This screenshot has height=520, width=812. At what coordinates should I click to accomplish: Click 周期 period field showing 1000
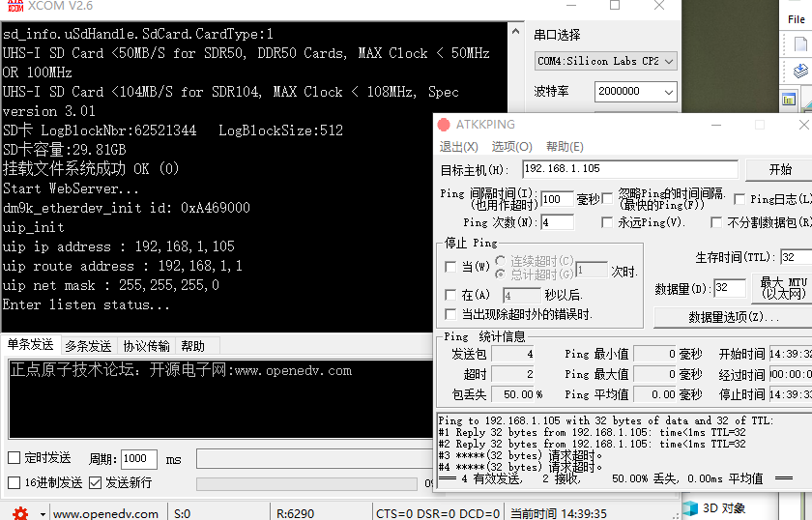pyautogui.click(x=139, y=459)
